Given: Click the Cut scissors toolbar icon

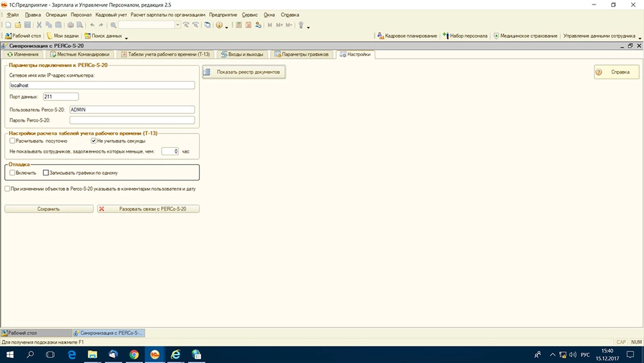Looking at the screenshot, I should [39, 25].
